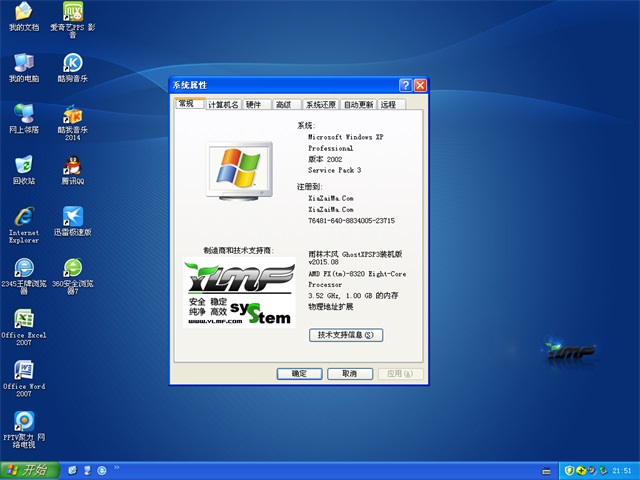Open the 开始 Start menu
The width and height of the screenshot is (640, 480).
pyautogui.click(x=28, y=470)
